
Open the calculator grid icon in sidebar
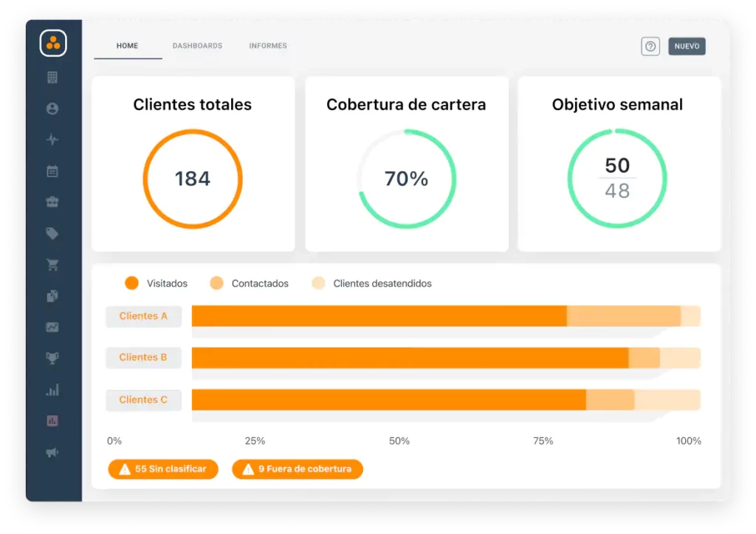point(52,77)
